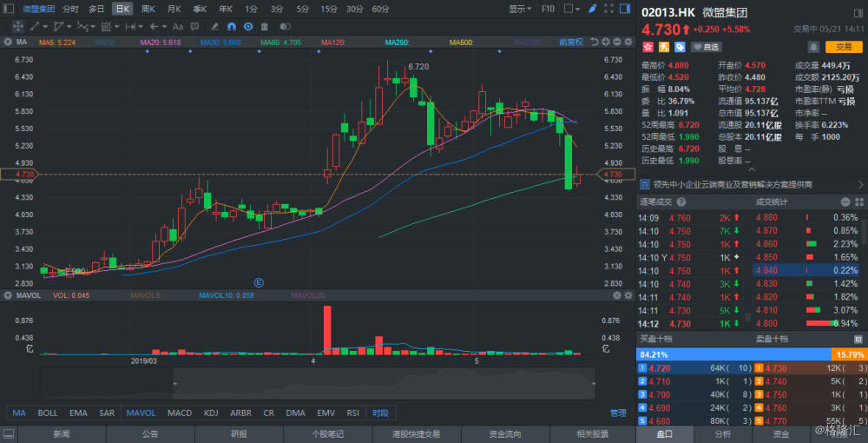Toggle the magnet snap tool

pyautogui.click(x=232, y=26)
